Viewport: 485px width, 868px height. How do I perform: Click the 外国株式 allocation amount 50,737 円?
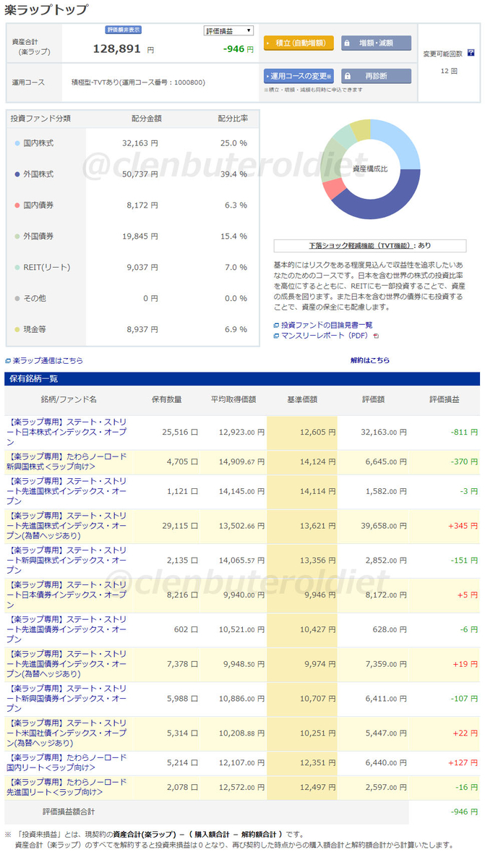[140, 174]
